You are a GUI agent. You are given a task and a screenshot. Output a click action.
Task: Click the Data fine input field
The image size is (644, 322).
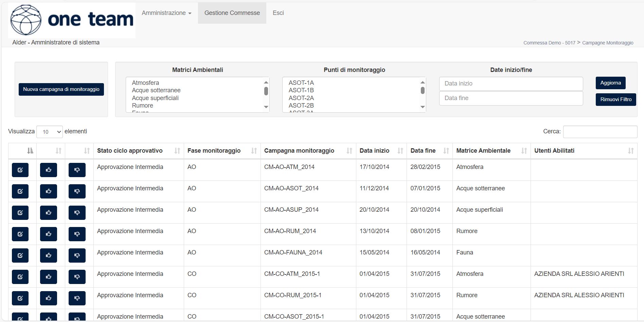tap(511, 98)
